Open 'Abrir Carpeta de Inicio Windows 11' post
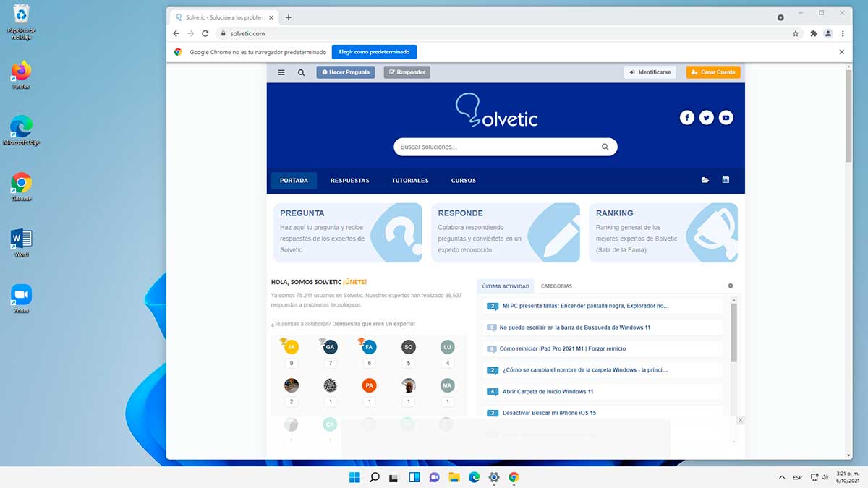The image size is (868, 488). click(x=548, y=391)
